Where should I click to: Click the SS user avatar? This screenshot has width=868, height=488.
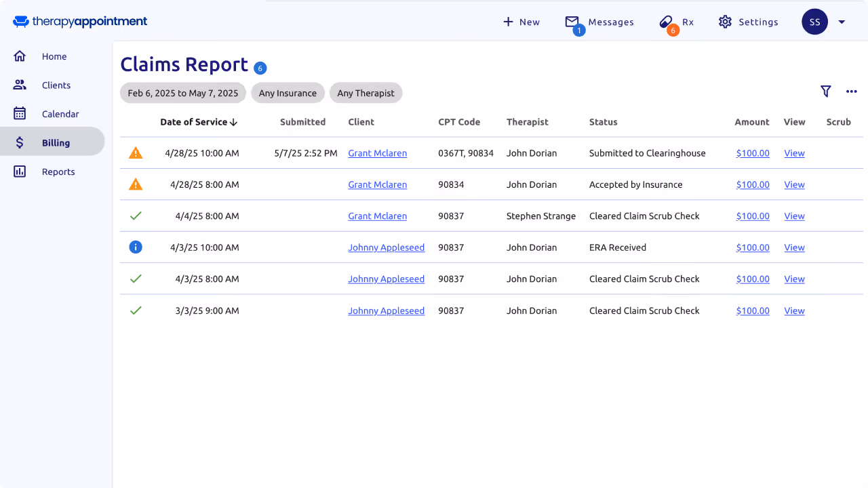pos(814,22)
